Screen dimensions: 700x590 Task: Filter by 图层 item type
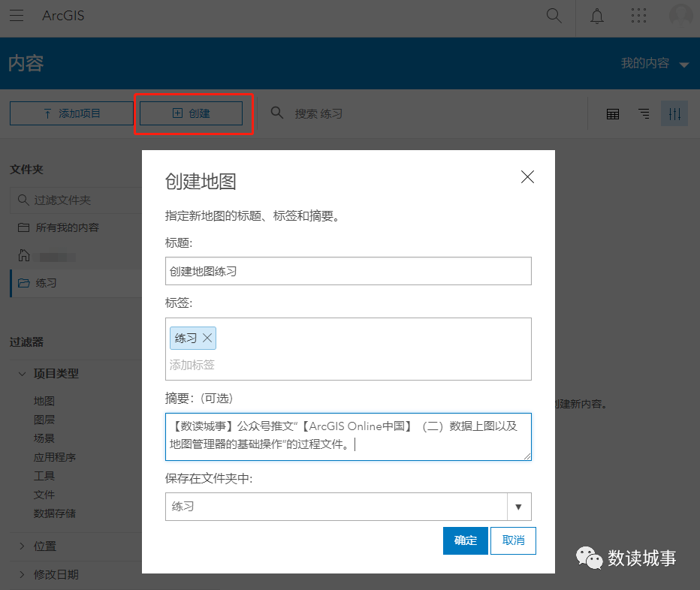[x=44, y=420]
